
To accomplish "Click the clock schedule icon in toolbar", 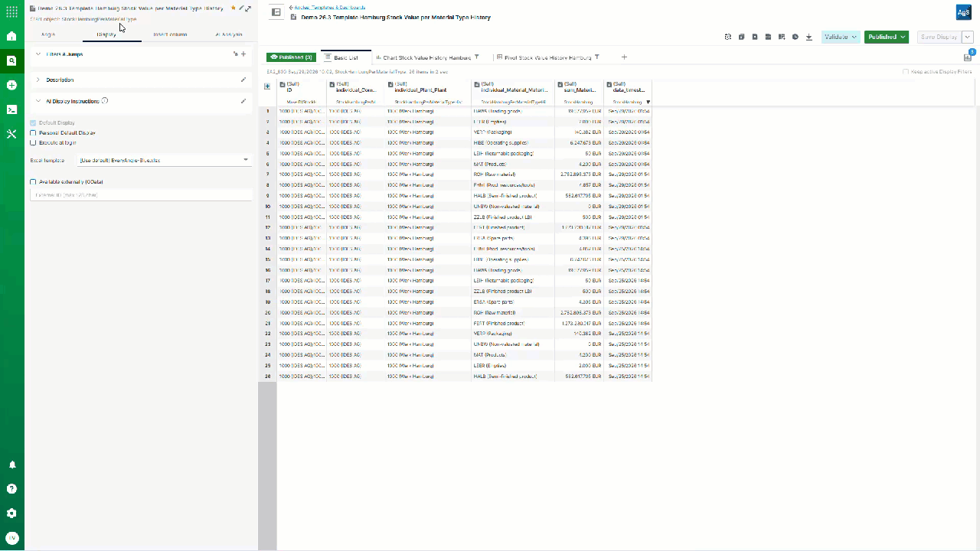I will (x=795, y=37).
